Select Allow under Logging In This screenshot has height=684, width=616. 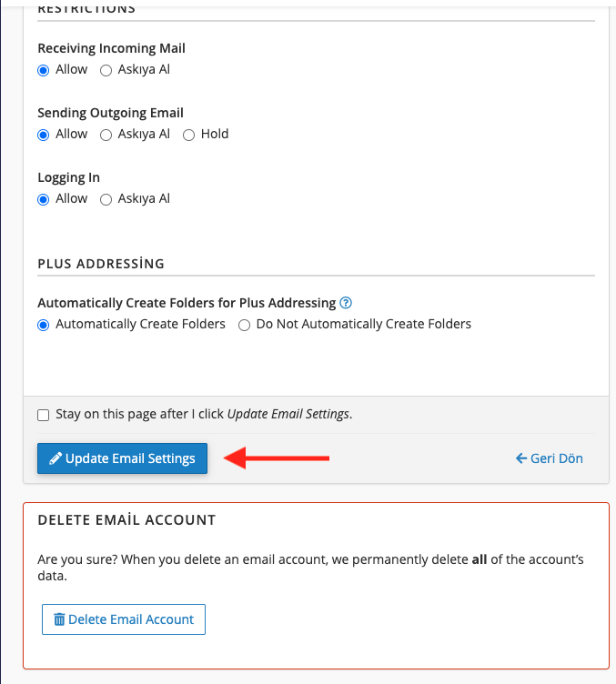coord(44,199)
